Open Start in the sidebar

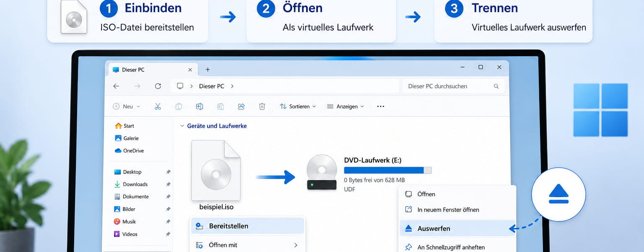125,126
